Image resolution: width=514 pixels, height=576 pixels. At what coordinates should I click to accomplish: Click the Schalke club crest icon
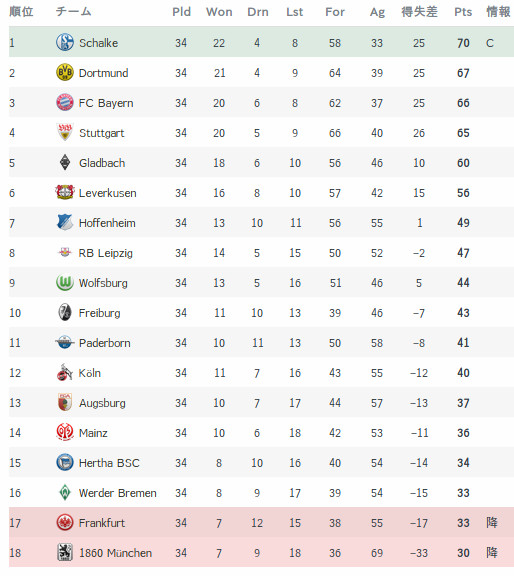click(x=65, y=42)
